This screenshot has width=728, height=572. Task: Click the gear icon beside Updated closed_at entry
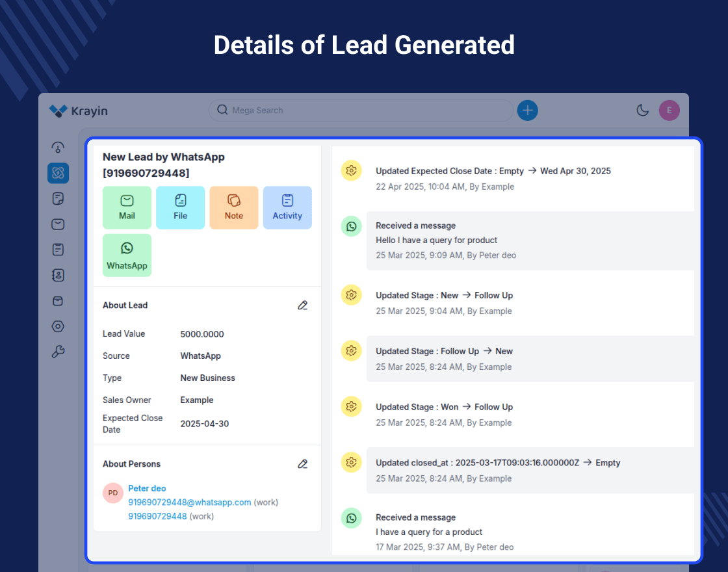(352, 462)
